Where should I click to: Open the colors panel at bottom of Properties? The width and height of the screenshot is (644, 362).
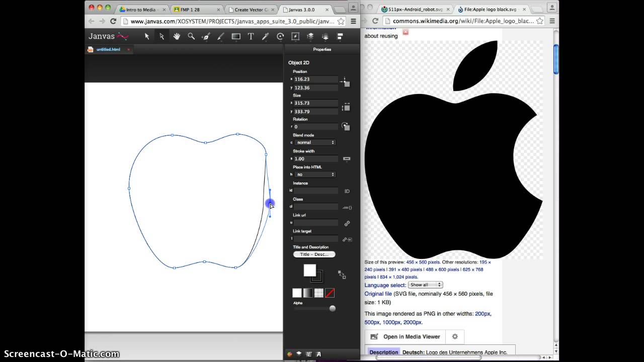coord(289,354)
